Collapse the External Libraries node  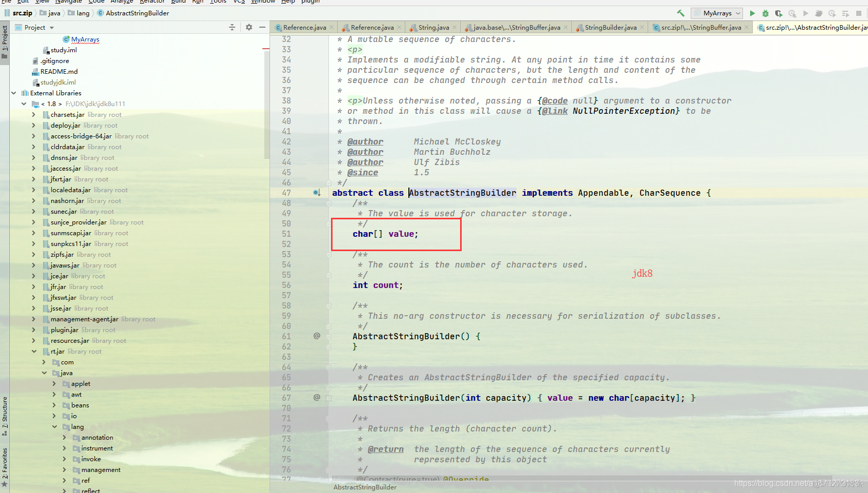click(x=14, y=93)
